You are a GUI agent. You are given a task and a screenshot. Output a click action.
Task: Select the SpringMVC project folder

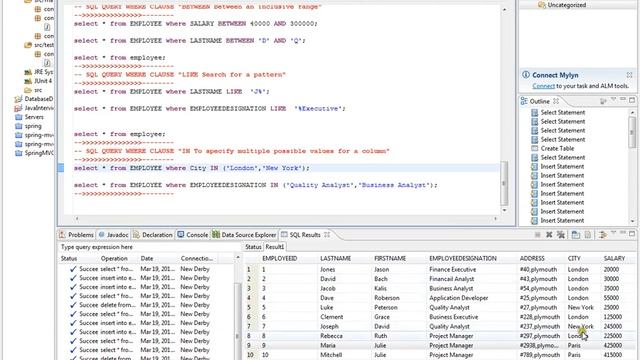34,153
